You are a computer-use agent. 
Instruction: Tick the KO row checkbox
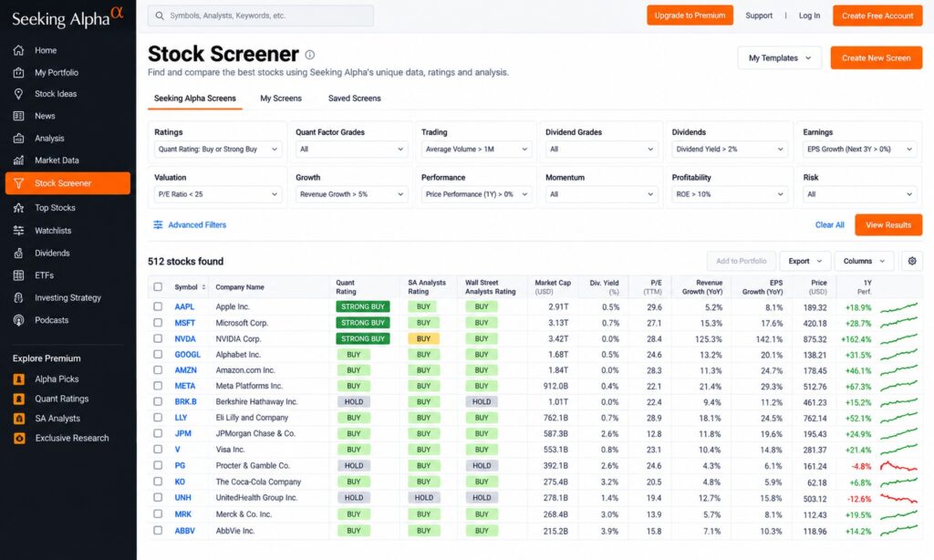(158, 482)
